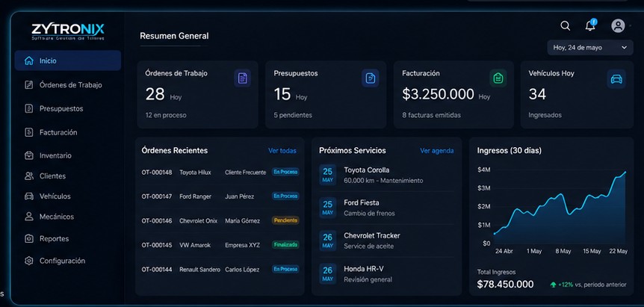644x307 pixels.
Task: Open Toyota Corolla upcoming service
Action: pos(387,175)
